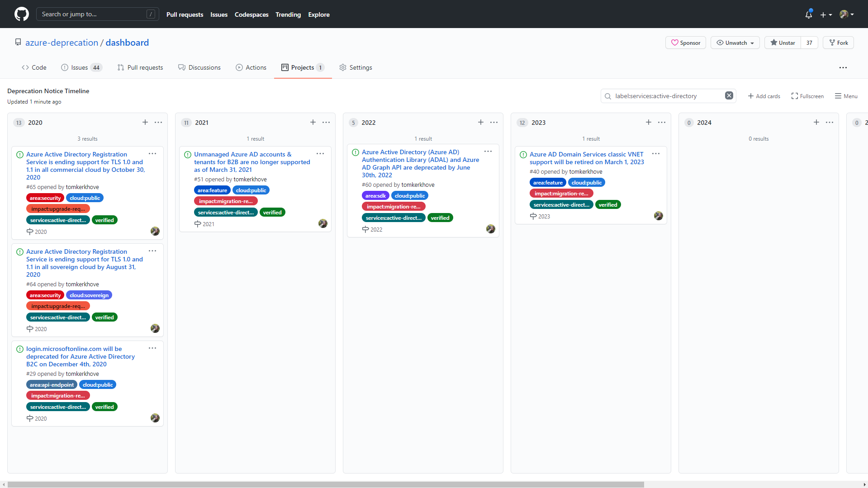Image resolution: width=868 pixels, height=488 pixels.
Task: Expand the Unwatch dropdown
Action: [735, 43]
